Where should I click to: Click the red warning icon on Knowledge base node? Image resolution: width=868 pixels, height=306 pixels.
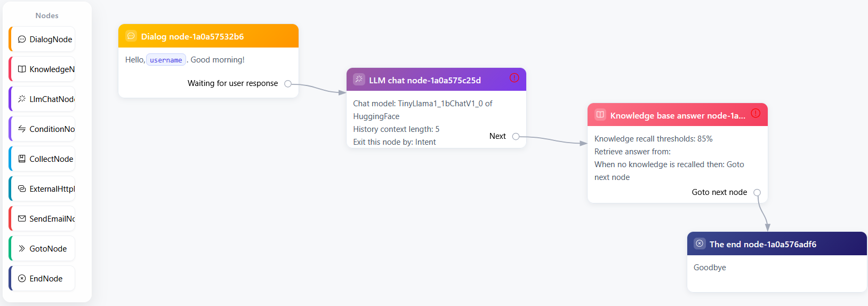coord(756,113)
